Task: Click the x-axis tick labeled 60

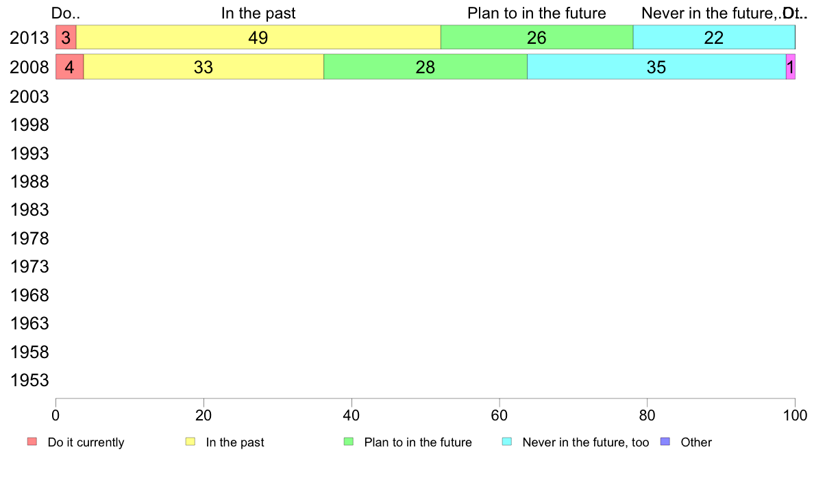Action: click(500, 415)
